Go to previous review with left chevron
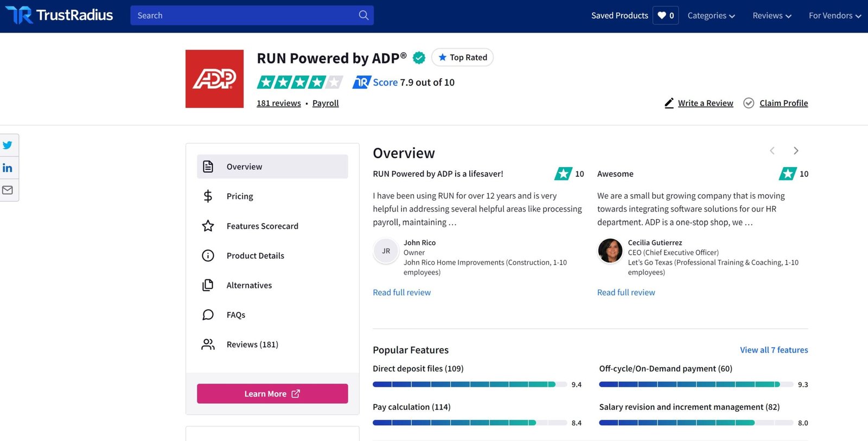Viewport: 868px width, 441px height. (x=772, y=151)
